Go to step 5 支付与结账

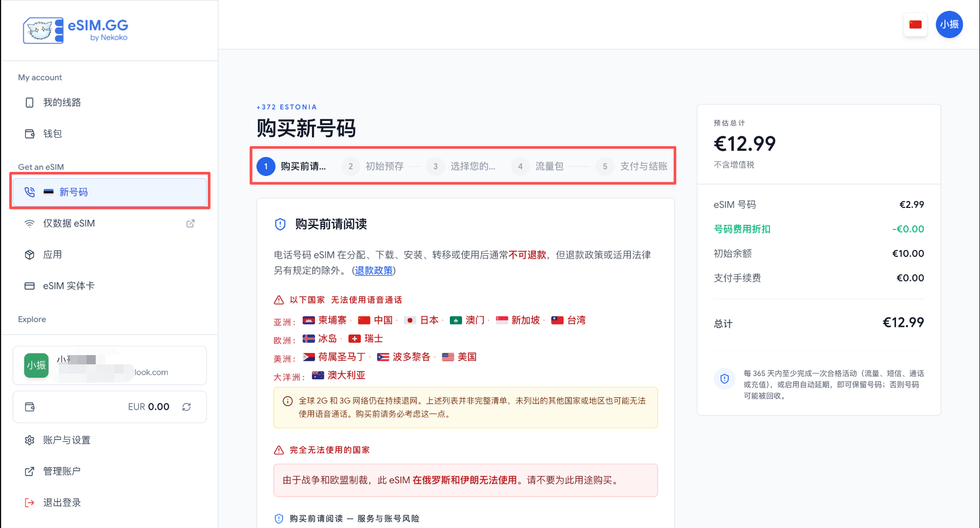click(x=632, y=166)
